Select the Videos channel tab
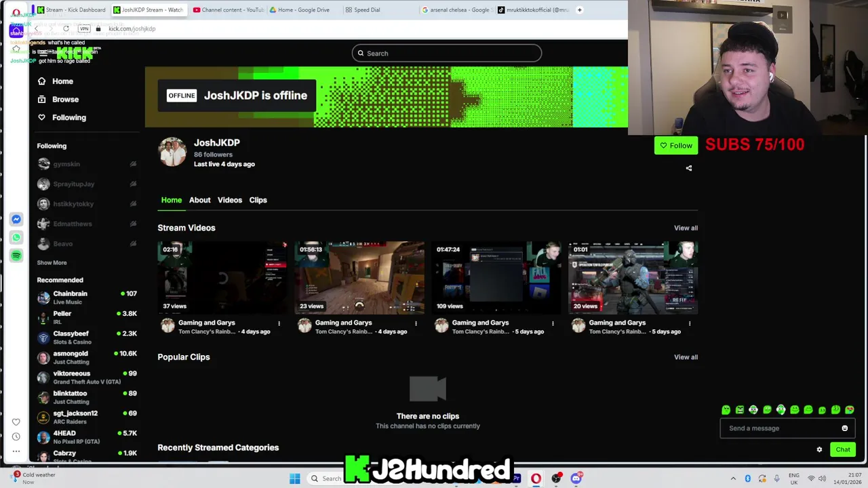This screenshot has width=868, height=488. click(x=229, y=200)
